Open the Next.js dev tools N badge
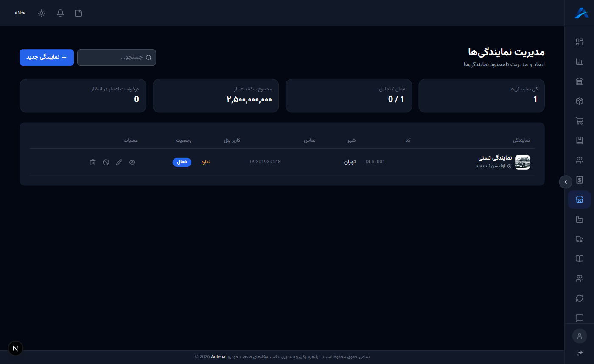594x364 pixels. [x=16, y=348]
